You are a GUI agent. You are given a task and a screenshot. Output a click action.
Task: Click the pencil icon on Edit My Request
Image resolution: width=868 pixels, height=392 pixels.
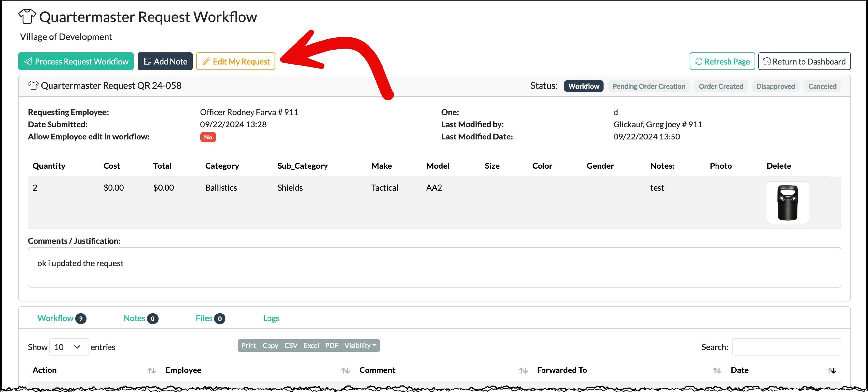[x=206, y=61]
